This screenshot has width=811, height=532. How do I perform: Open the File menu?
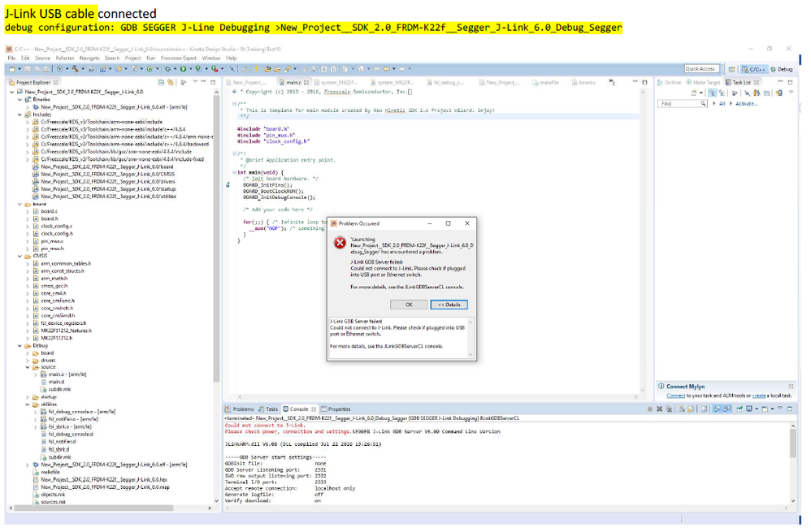(x=11, y=58)
